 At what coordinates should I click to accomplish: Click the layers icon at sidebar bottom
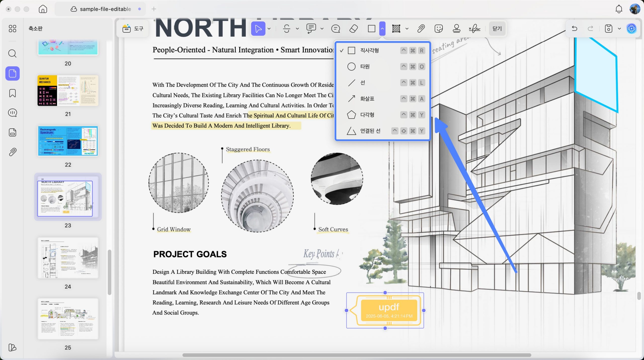click(x=12, y=347)
